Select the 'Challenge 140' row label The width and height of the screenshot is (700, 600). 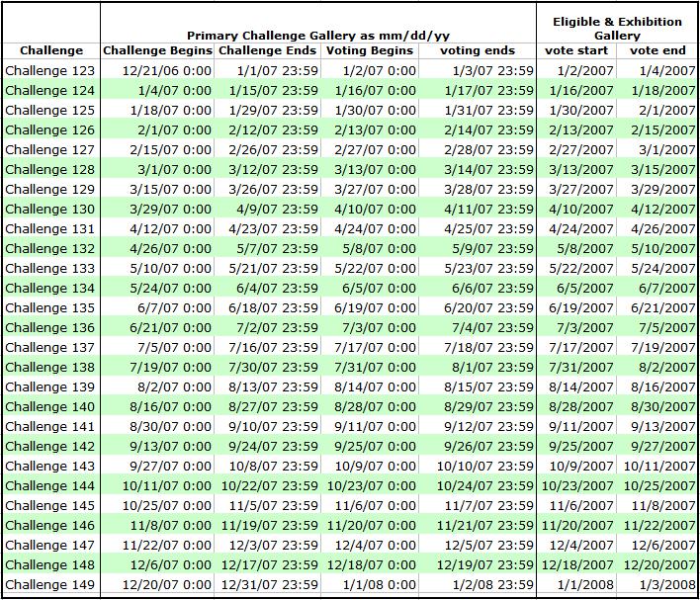(50, 406)
